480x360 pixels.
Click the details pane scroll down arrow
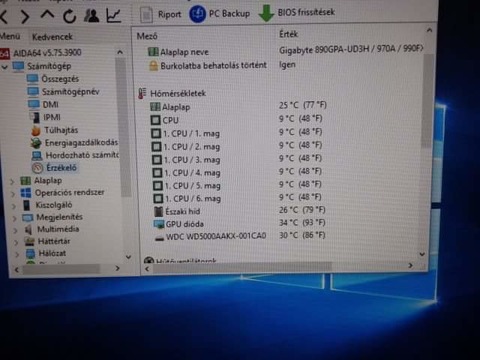point(422,254)
